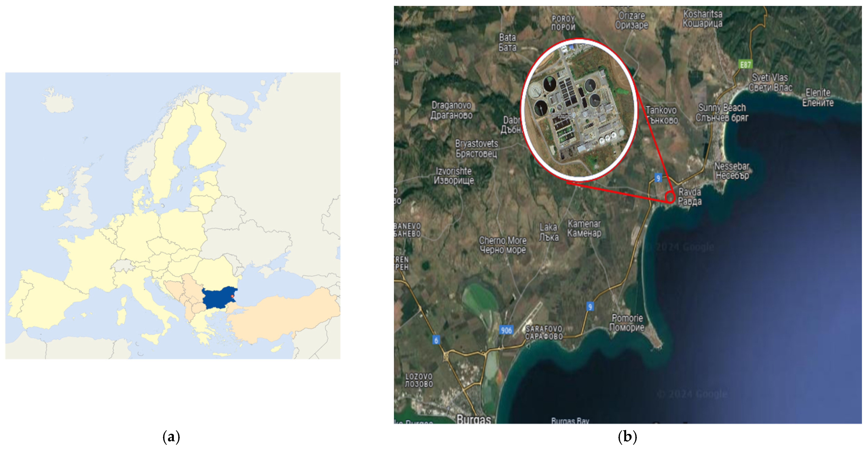
Task: Click the Draganovo village label
Action: click(x=451, y=110)
